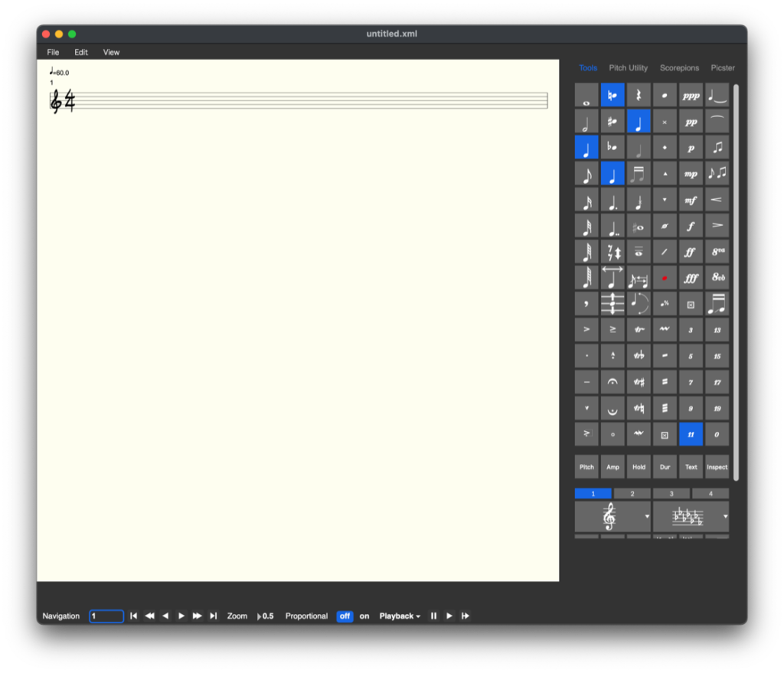This screenshot has width=784, height=673.
Task: Select the sixteenth note duration tool
Action: (x=586, y=200)
